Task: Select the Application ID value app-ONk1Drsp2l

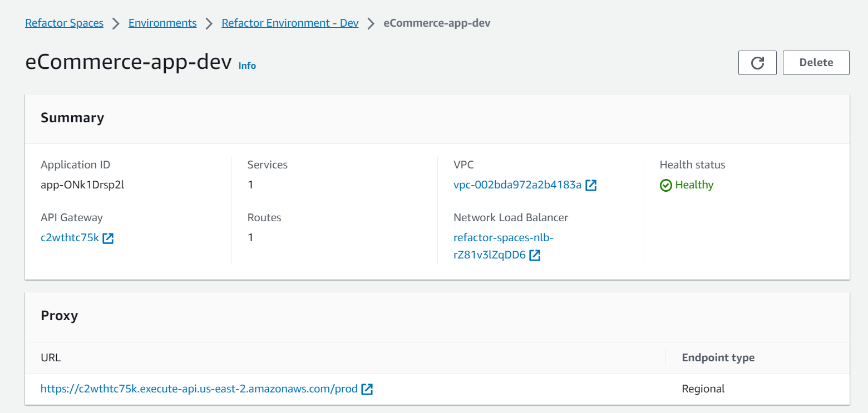Action: (x=82, y=185)
